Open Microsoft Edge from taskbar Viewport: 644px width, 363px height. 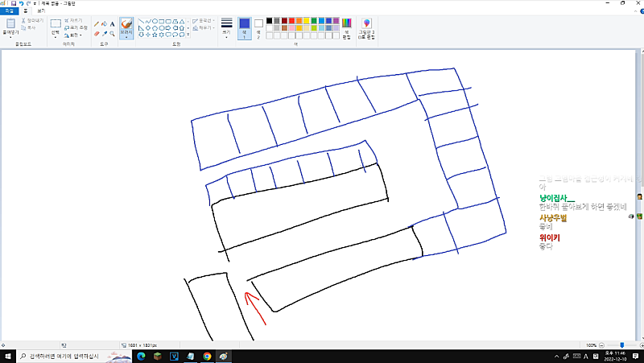click(141, 356)
